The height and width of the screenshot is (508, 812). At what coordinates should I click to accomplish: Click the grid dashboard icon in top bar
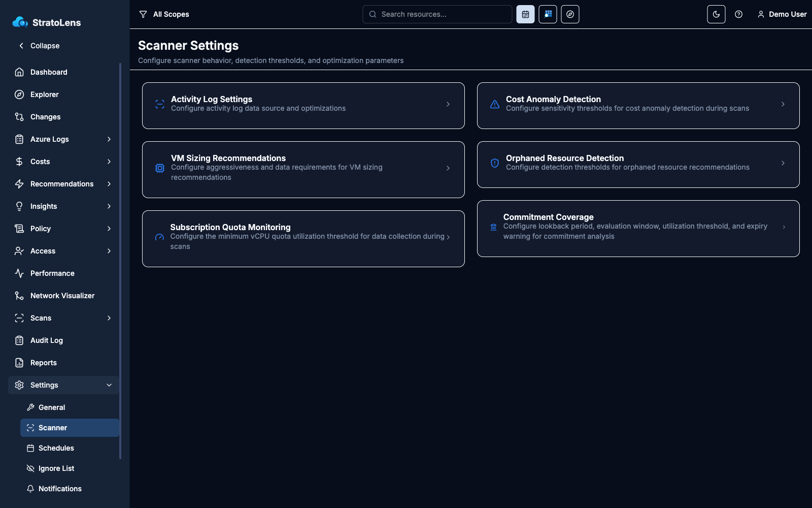point(548,14)
